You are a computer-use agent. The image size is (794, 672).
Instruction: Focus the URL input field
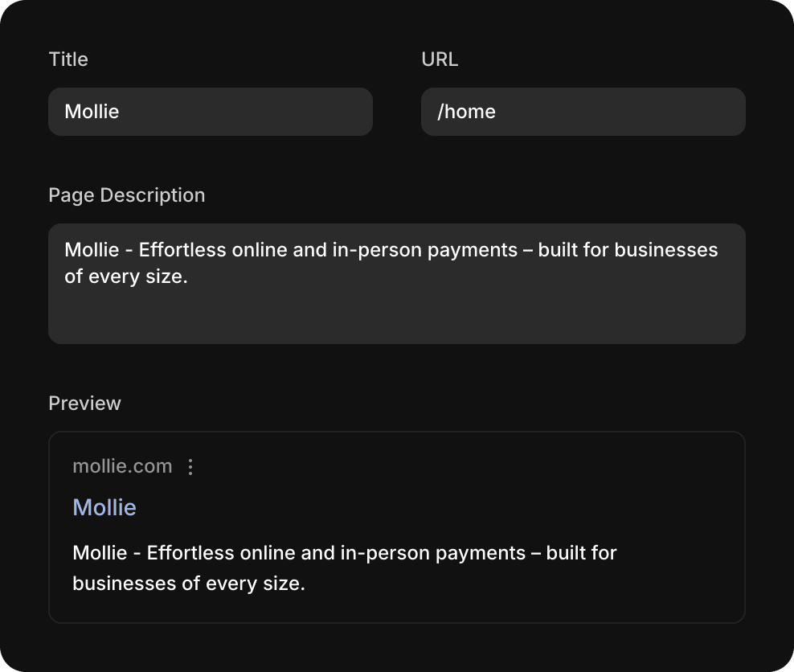(x=583, y=112)
